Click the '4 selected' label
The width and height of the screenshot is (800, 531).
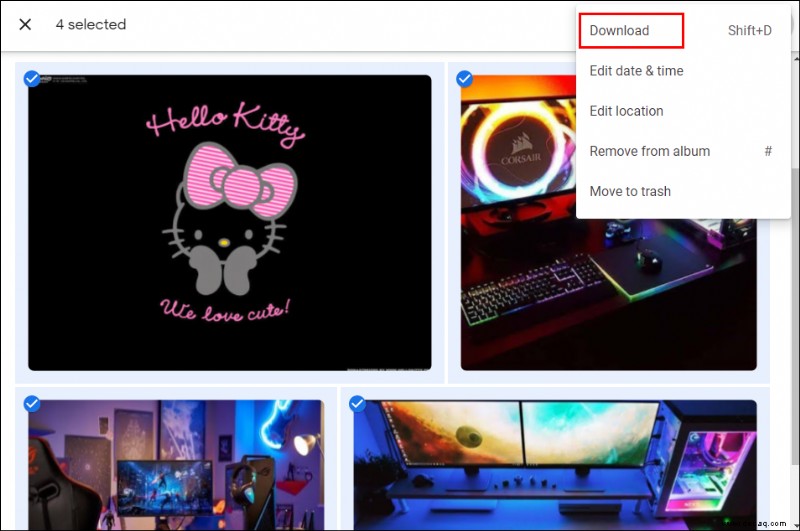(x=91, y=24)
